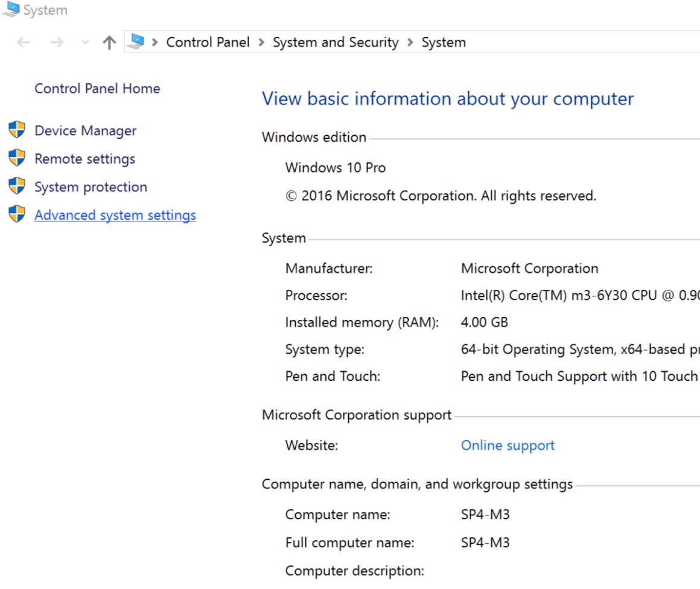
Task: Click the 4.00 GB memory value
Action: tap(485, 322)
